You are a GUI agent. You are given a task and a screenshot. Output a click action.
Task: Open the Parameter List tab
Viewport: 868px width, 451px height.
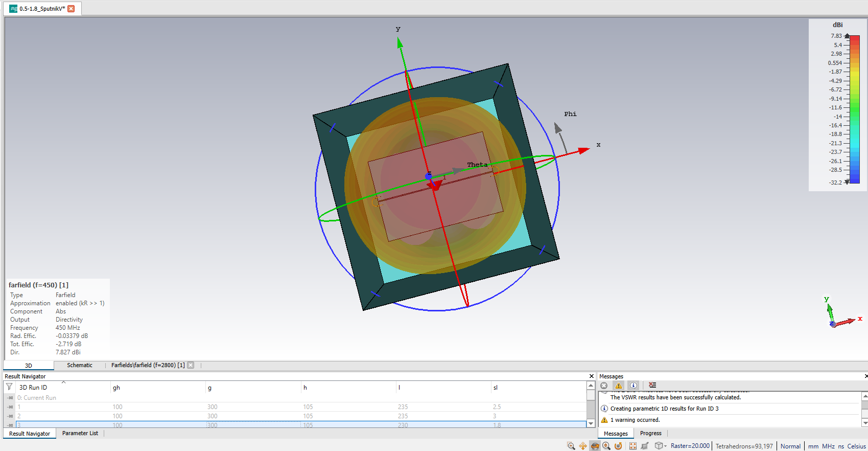coord(80,433)
